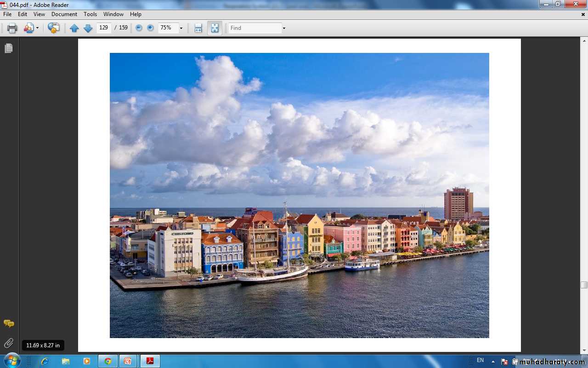Zoom out using the minus button
Viewport: 588px width, 368px height.
click(x=139, y=28)
